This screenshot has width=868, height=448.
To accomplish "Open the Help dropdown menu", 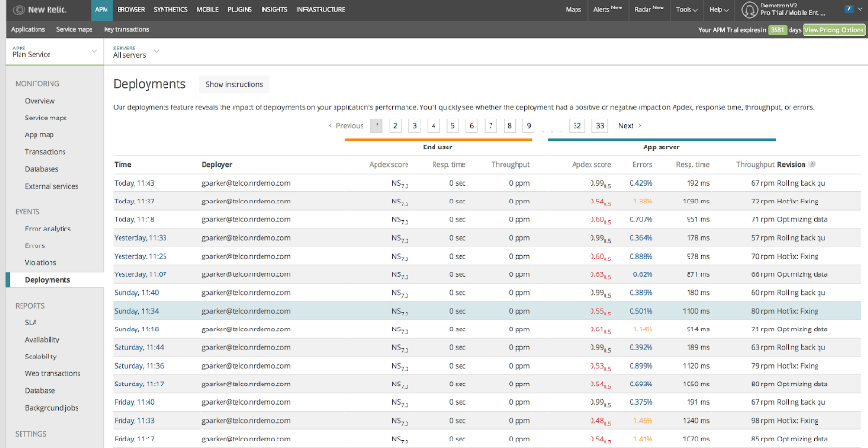I will click(x=719, y=9).
